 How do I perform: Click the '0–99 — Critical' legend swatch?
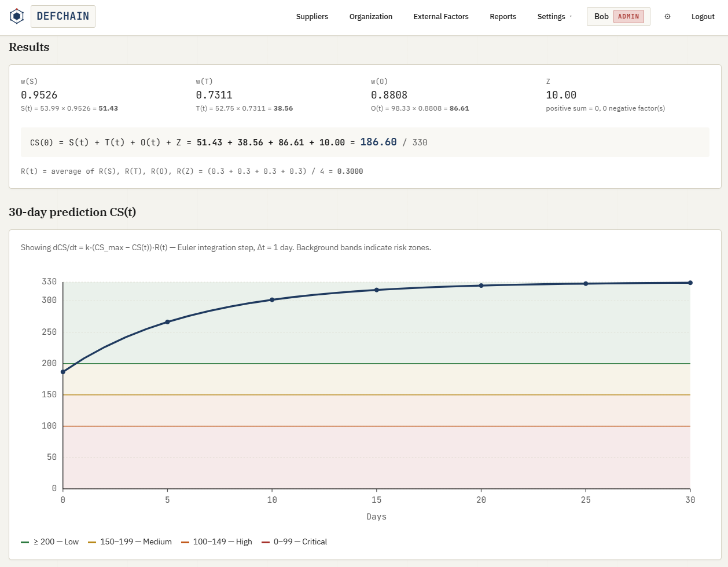(x=266, y=542)
